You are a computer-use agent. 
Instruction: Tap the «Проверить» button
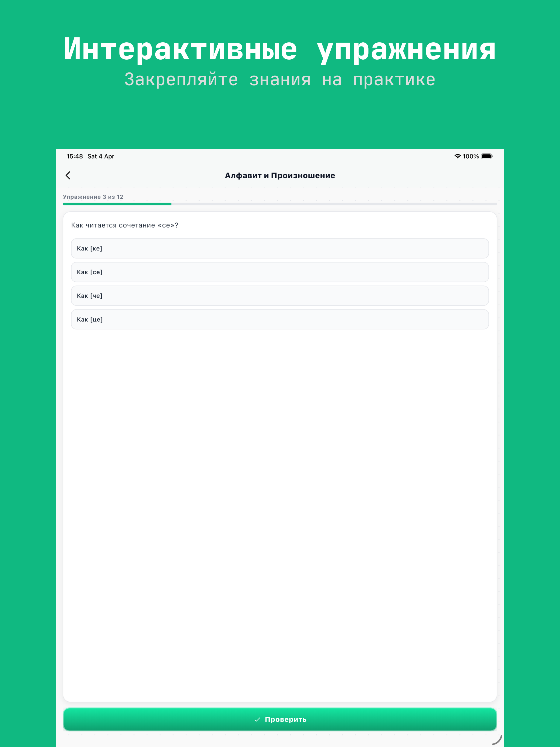tap(280, 719)
